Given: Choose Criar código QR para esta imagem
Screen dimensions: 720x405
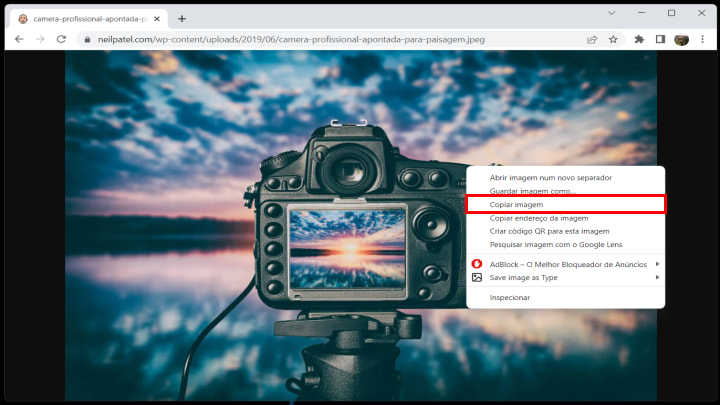Looking at the screenshot, I should (x=565, y=231).
